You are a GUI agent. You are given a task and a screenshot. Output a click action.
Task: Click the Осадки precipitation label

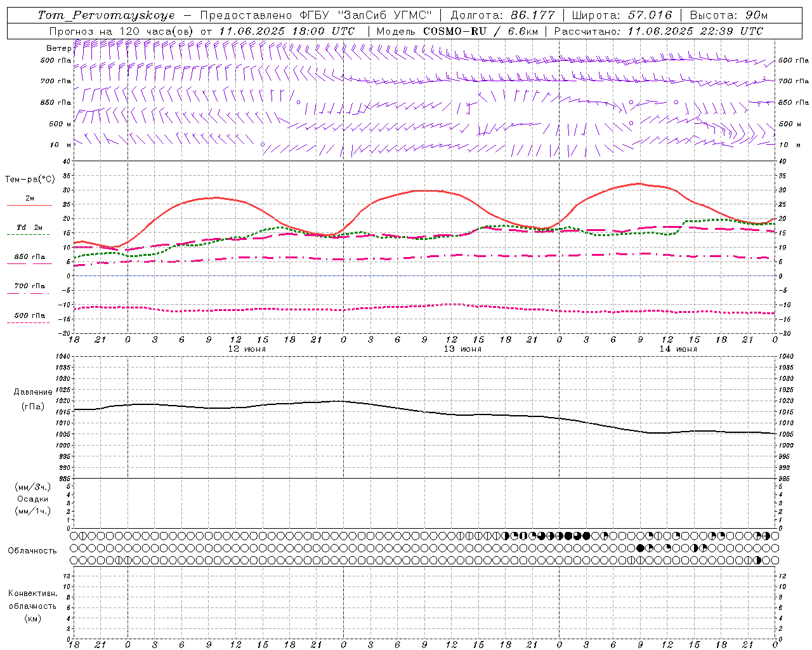[33, 499]
